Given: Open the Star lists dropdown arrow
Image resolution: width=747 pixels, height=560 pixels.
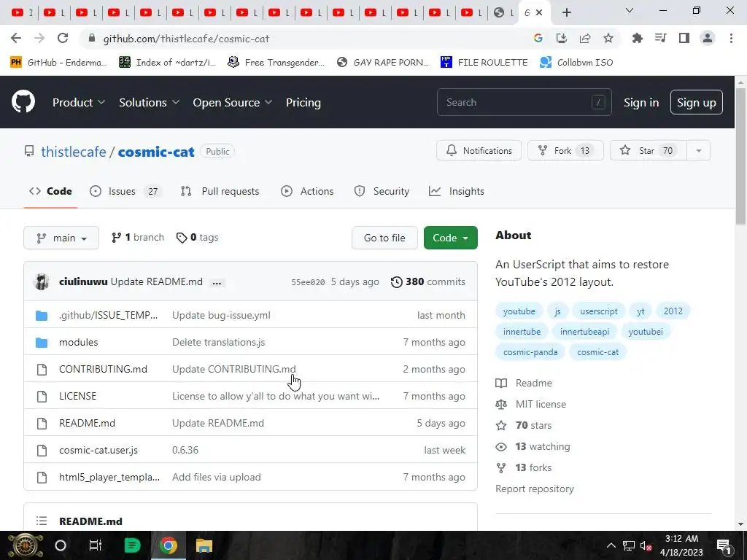Looking at the screenshot, I should tap(698, 150).
